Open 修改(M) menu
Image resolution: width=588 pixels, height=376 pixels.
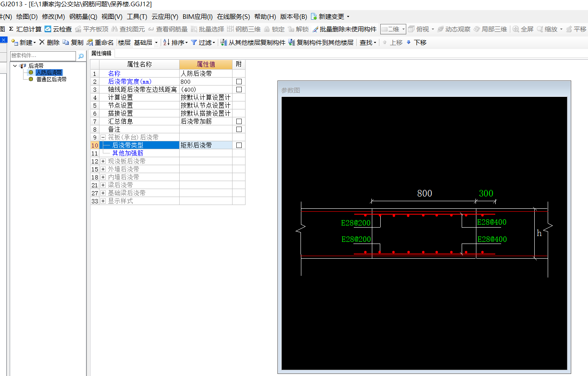(x=53, y=16)
